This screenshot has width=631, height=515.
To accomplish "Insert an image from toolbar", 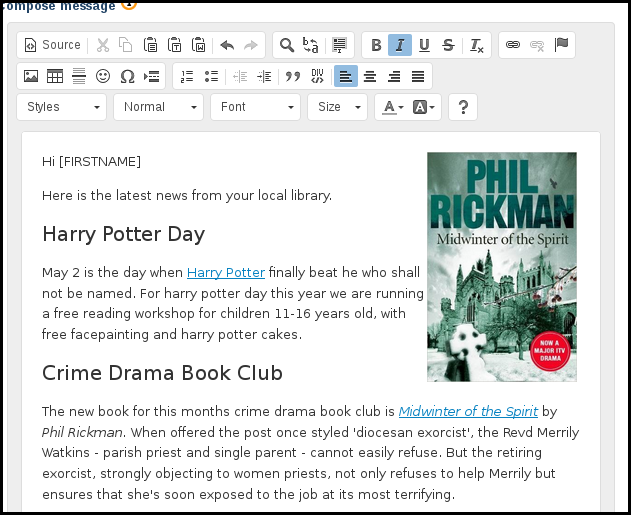I will [x=31, y=76].
